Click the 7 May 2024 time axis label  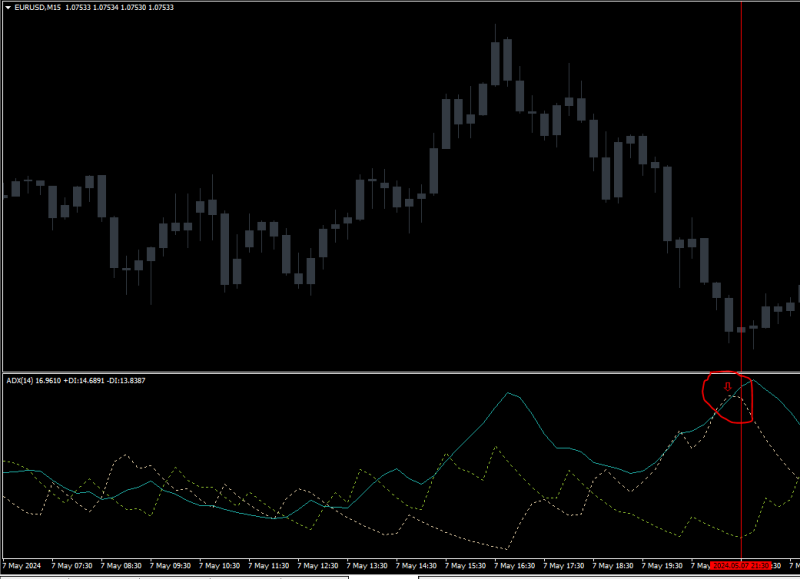21,566
